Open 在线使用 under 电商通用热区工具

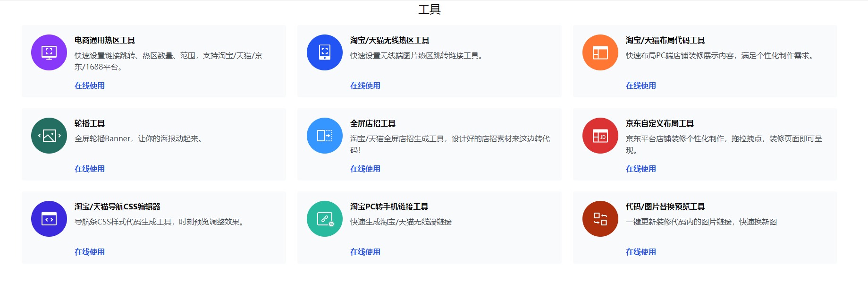point(90,86)
